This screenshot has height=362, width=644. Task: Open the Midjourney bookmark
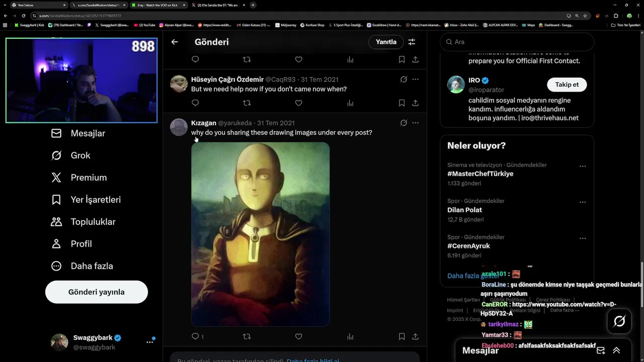click(x=286, y=25)
